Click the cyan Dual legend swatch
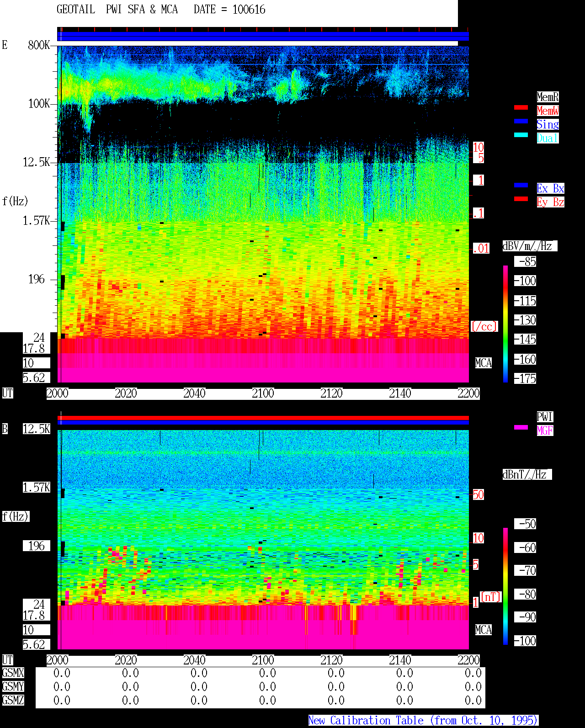Viewport: 585px width, 728px height. [x=521, y=135]
